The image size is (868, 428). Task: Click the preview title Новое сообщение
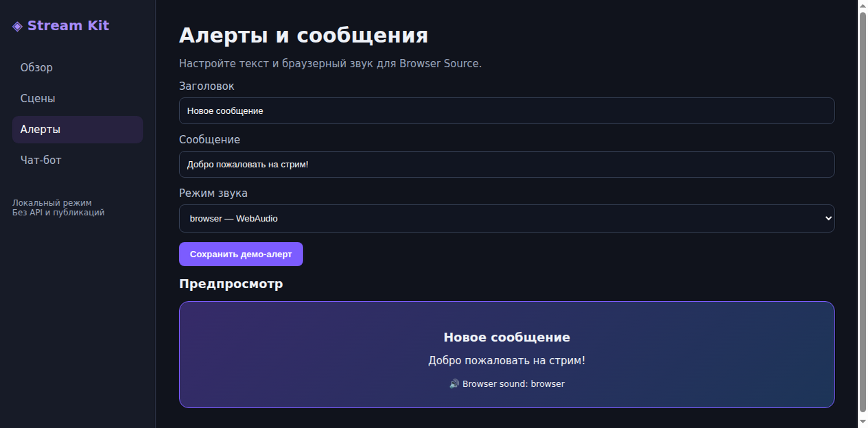(x=506, y=337)
